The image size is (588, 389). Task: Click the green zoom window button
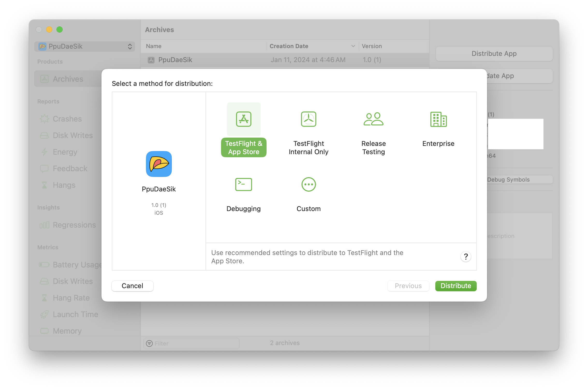pos(60,29)
